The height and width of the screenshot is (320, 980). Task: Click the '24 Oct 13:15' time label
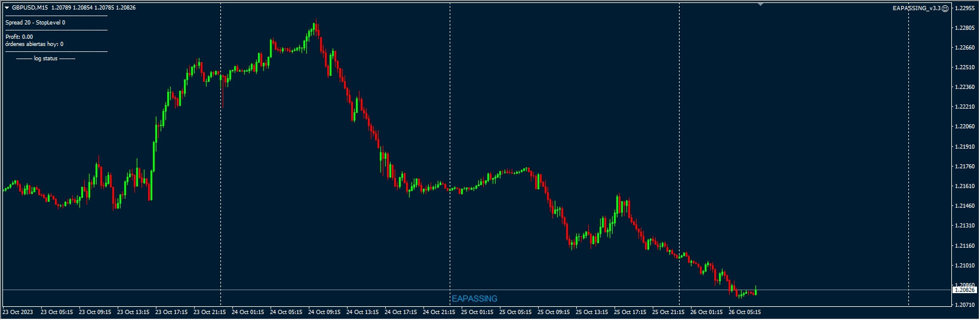pos(362,312)
